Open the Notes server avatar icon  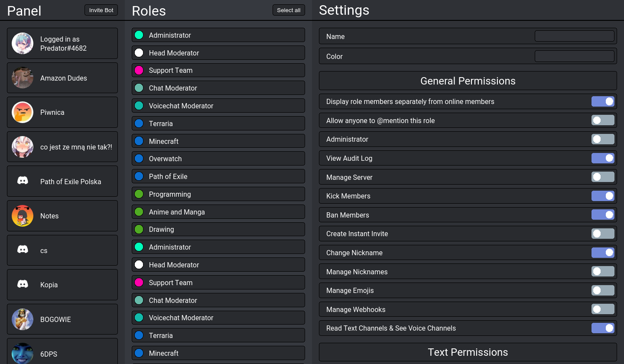click(23, 216)
